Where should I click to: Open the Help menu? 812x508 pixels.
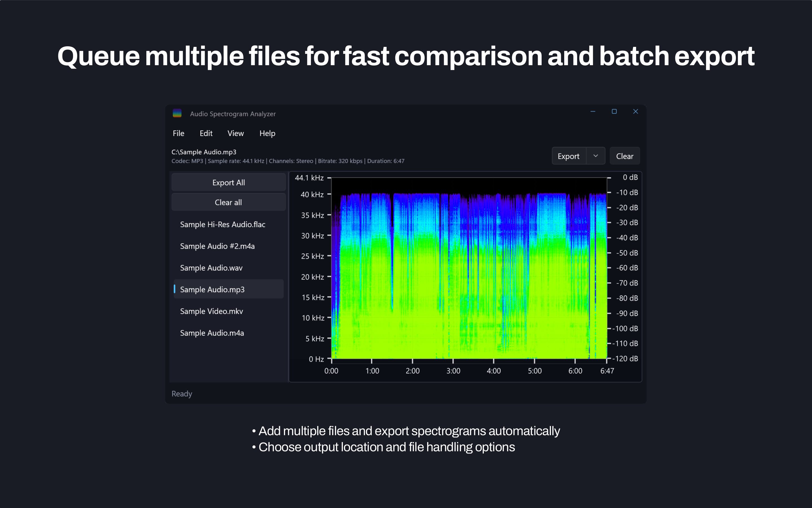point(267,133)
